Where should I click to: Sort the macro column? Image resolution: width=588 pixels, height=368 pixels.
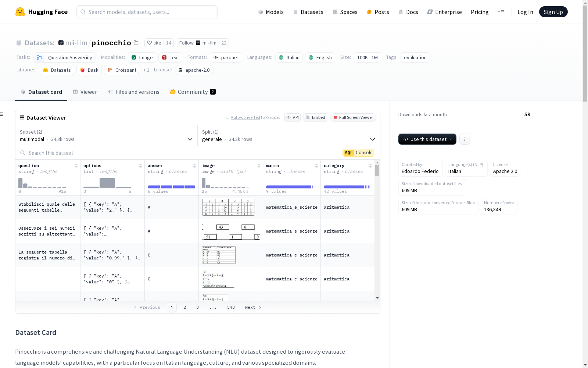[316, 166]
